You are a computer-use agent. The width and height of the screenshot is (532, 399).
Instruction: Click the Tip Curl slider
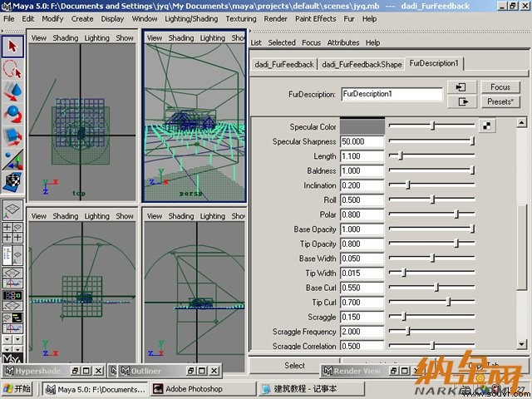431,302
